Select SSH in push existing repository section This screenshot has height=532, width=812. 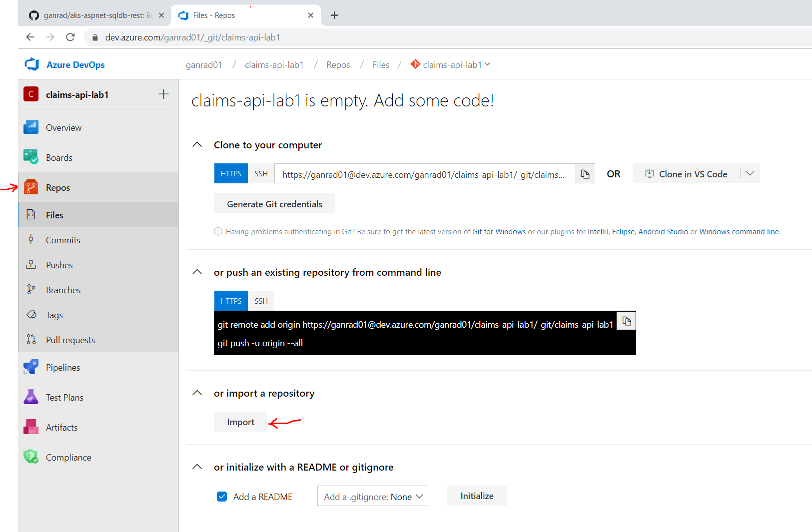point(261,301)
